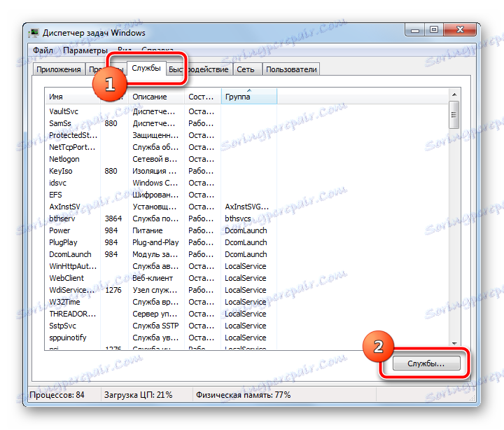The height and width of the screenshot is (430, 504).
Task: Select the EFS service row
Action: tap(160, 195)
